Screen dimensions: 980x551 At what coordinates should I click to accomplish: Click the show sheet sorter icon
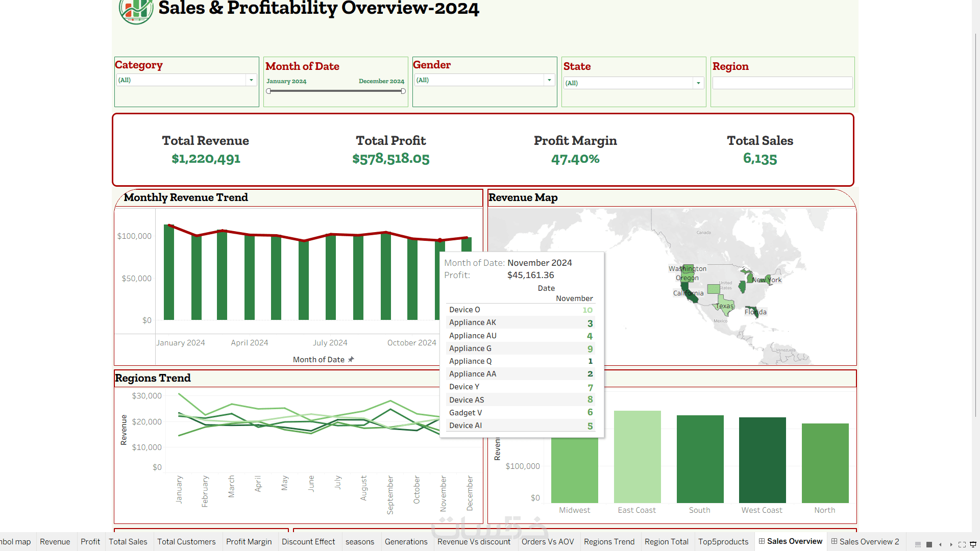tap(929, 544)
